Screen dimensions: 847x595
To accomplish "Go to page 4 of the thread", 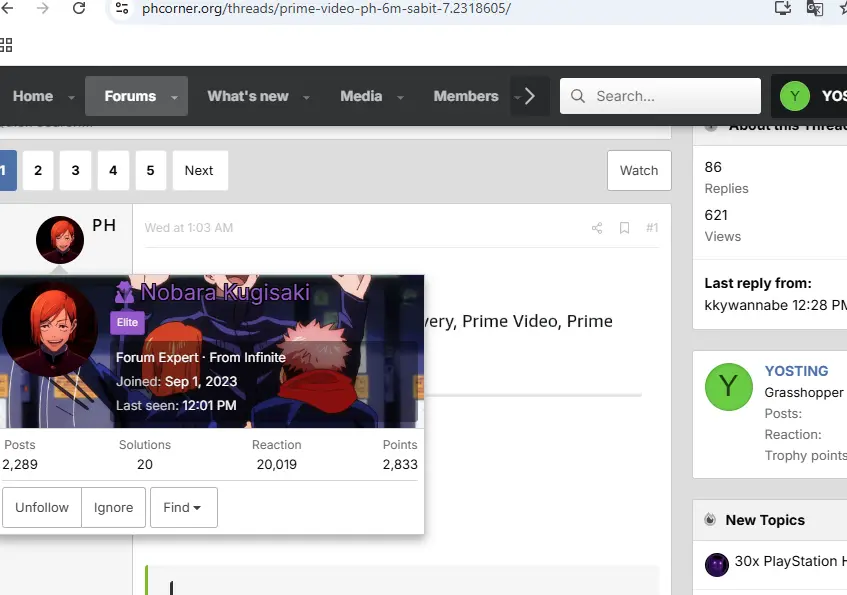I will click(x=113, y=170).
